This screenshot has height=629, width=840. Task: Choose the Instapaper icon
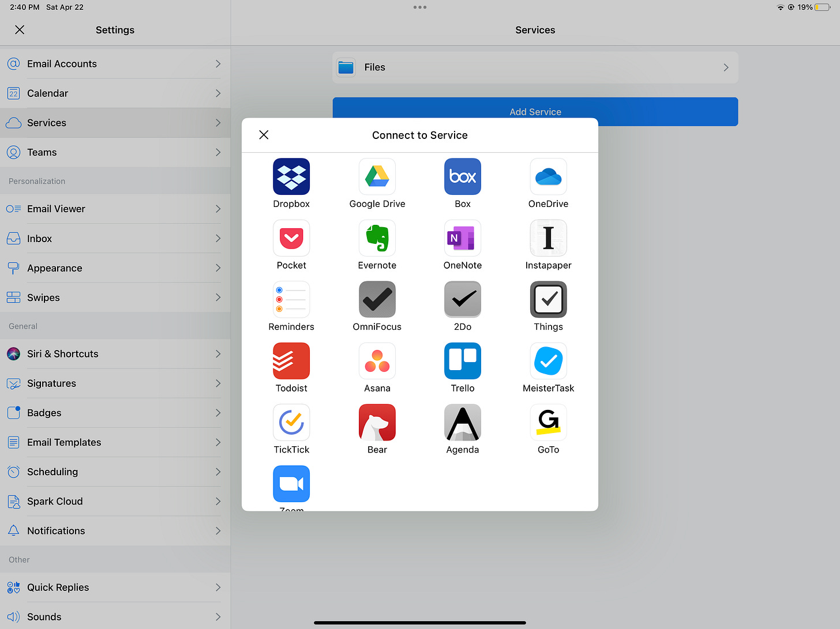click(548, 238)
